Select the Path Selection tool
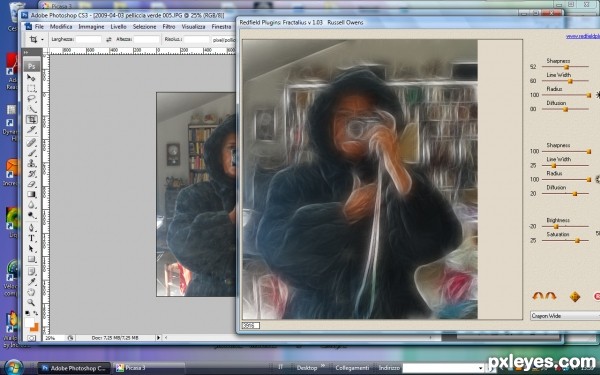 31,249
